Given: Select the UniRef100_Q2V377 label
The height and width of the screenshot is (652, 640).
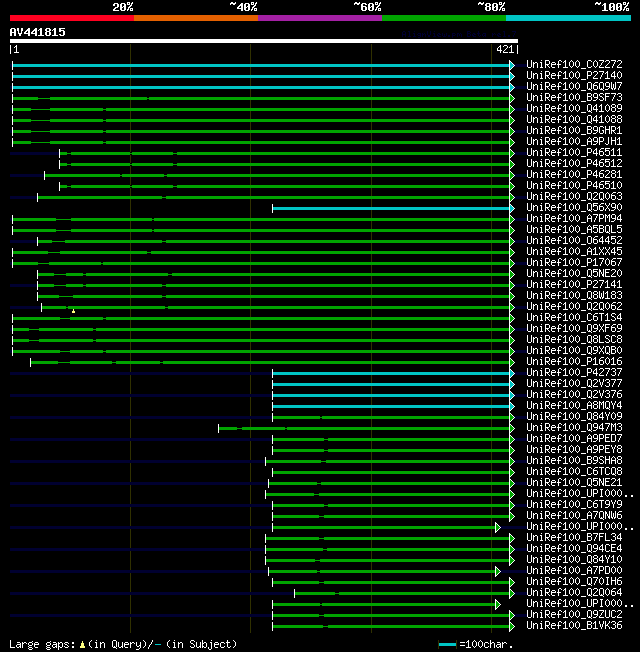Looking at the screenshot, I should [x=574, y=383].
